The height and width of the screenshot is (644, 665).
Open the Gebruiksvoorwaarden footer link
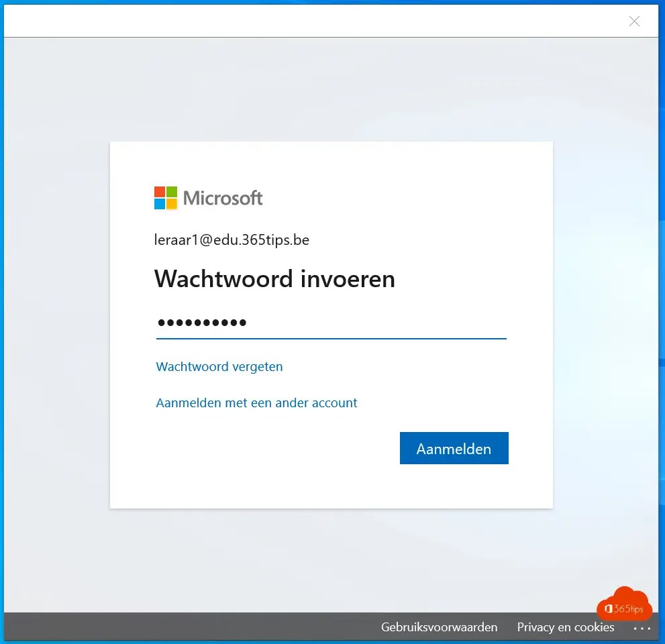tap(439, 627)
